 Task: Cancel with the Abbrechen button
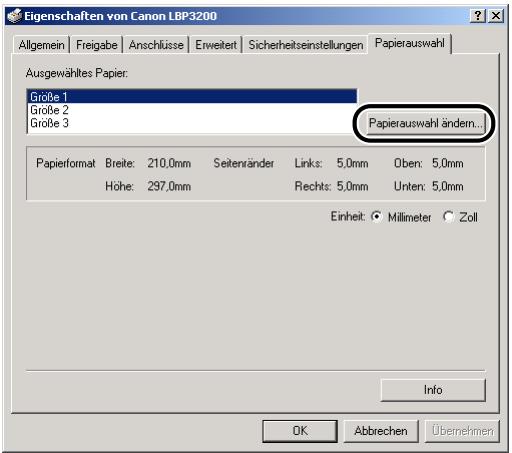(x=381, y=431)
